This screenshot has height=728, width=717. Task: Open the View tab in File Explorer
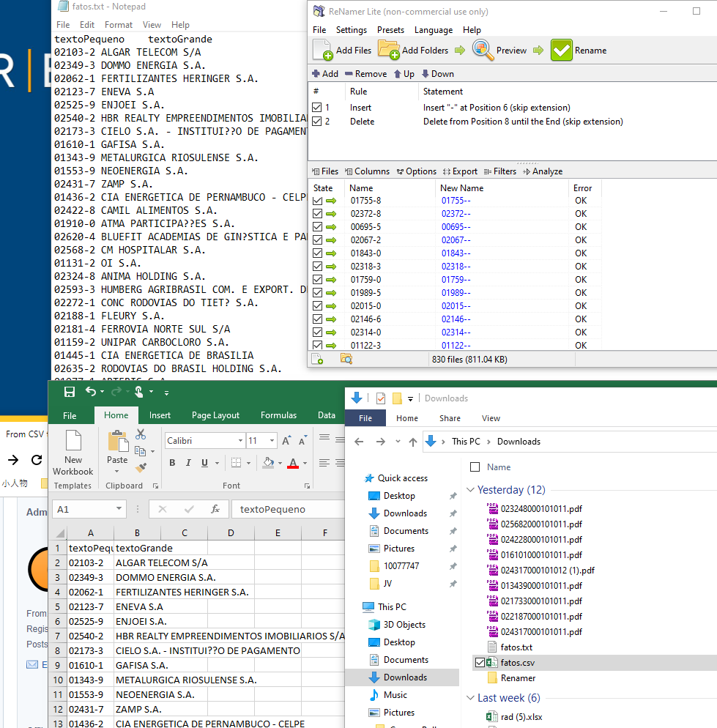[491, 418]
